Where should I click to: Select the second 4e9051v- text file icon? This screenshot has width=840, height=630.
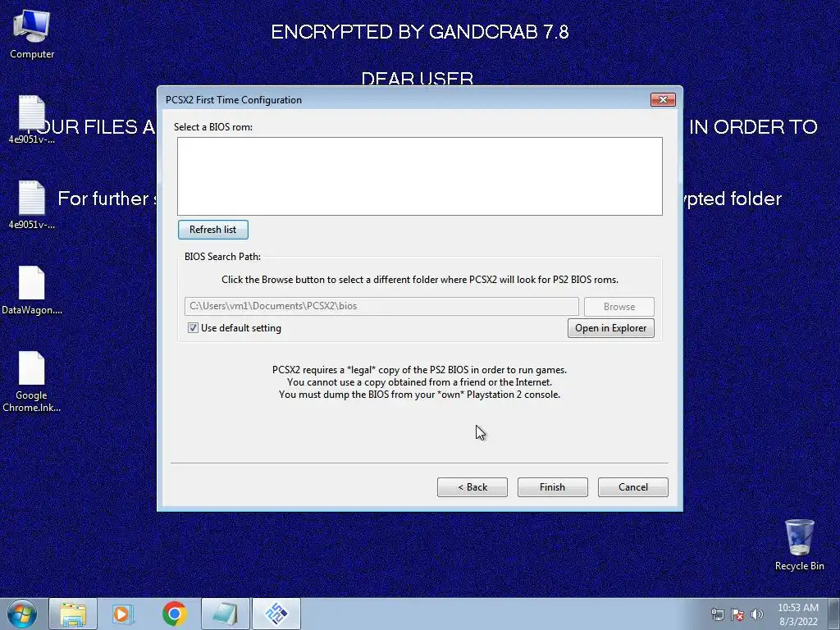pos(32,204)
